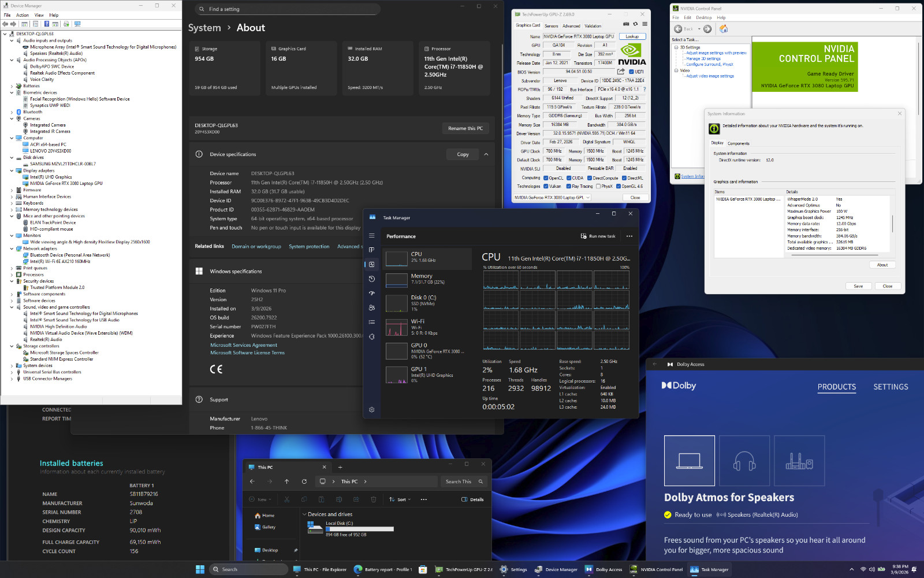The height and width of the screenshot is (578, 924).
Task: Open Users icon in Task Manager sidebar
Action: 372,307
